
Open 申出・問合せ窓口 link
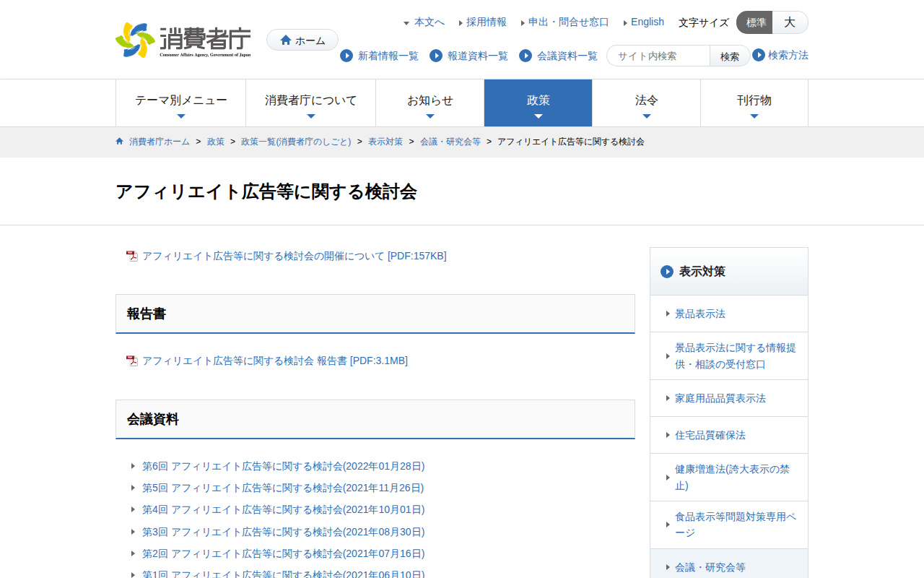(x=569, y=22)
